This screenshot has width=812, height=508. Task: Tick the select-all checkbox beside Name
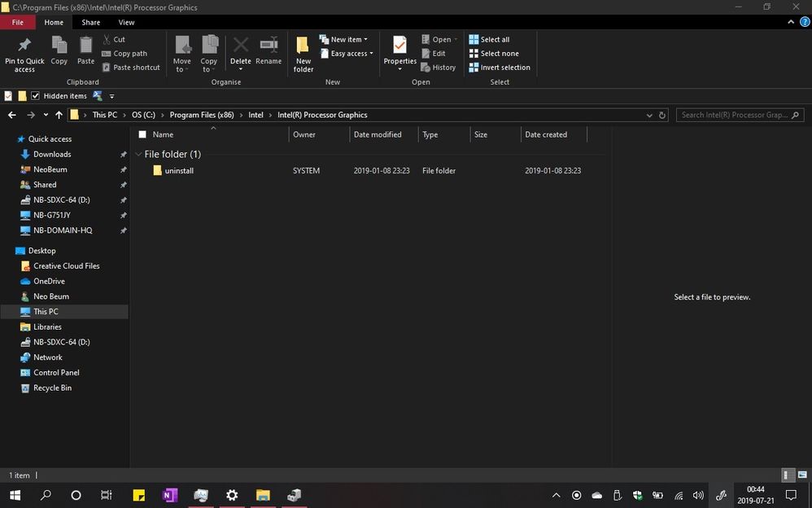coord(142,135)
